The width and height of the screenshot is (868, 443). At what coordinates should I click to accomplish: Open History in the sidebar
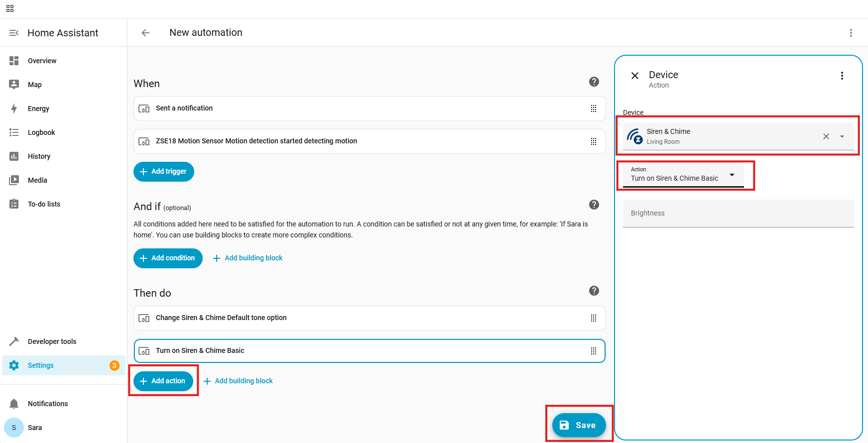[x=64, y=156]
